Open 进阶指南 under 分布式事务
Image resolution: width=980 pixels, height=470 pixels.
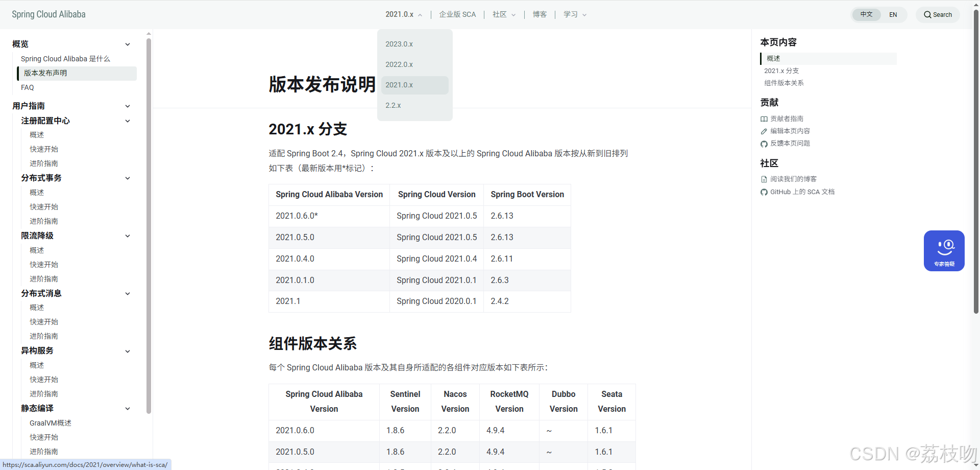pyautogui.click(x=44, y=221)
